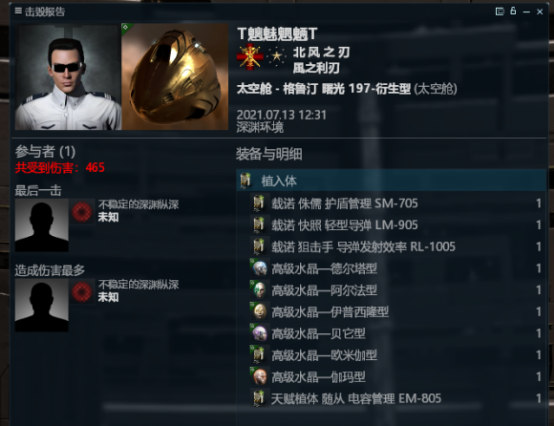This screenshot has width=554, height=426.
Task: Click the red abyssal icon under 造成伤害最多
Action: (x=82, y=291)
